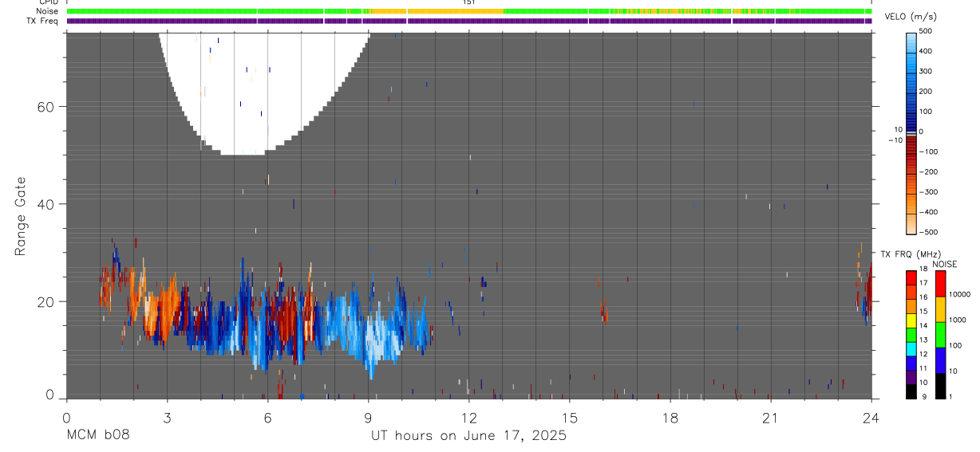980x452 pixels.
Task: Click the UT hour 12 tick label
Action: pyautogui.click(x=468, y=418)
